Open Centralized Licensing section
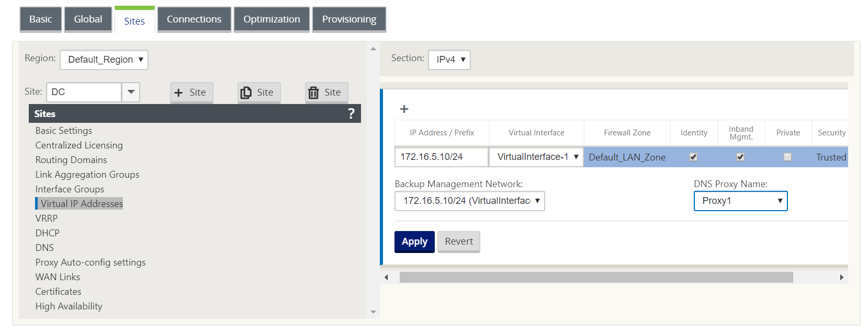868x334 pixels. (79, 145)
